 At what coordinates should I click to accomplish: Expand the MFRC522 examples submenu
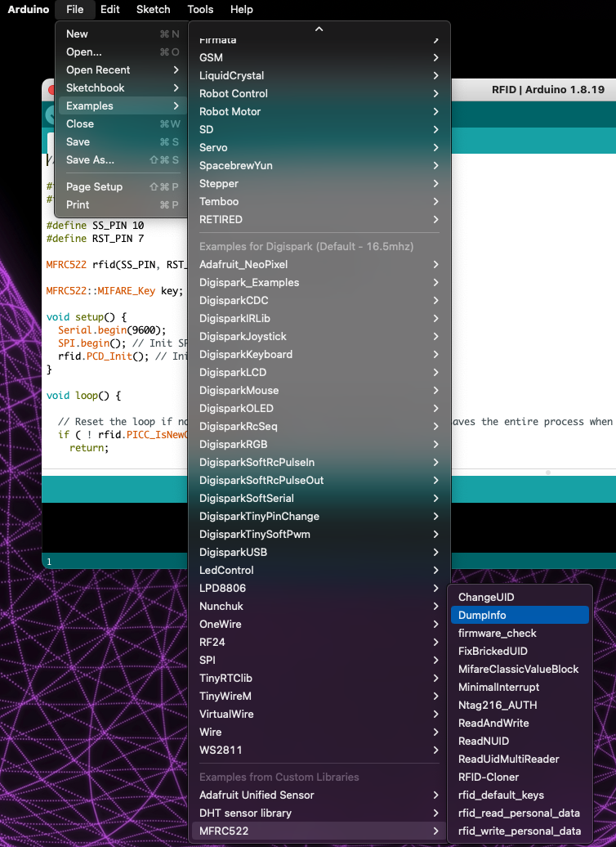(319, 831)
